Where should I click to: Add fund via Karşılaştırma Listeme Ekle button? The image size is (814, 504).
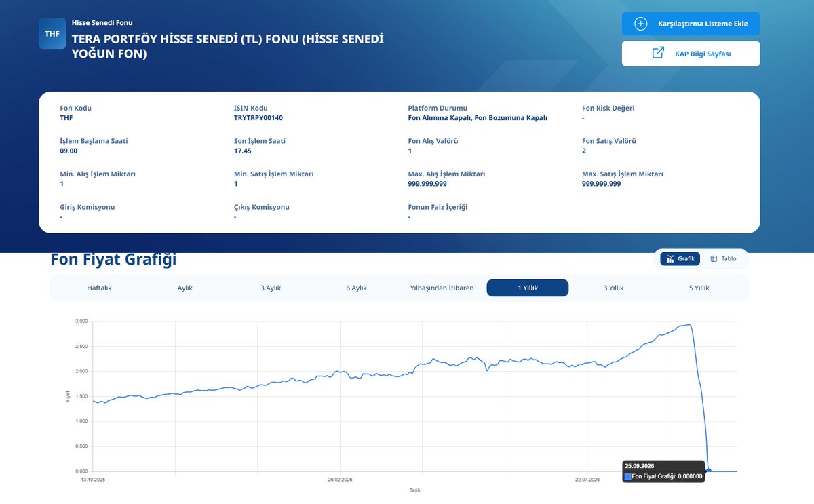(x=691, y=24)
